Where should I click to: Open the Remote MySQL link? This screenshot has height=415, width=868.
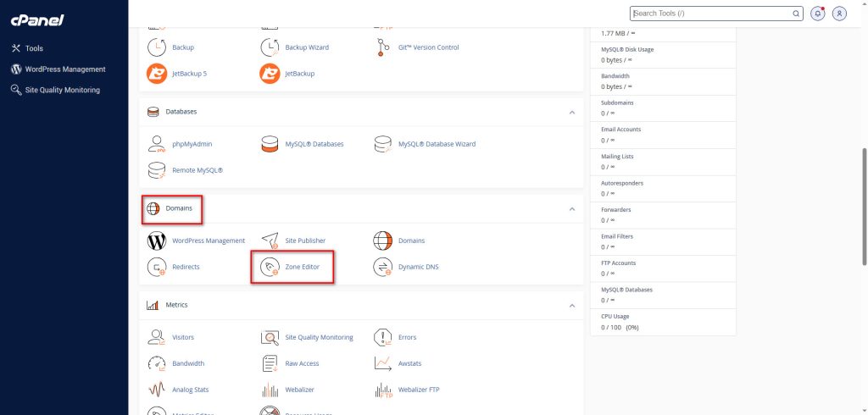click(x=197, y=170)
